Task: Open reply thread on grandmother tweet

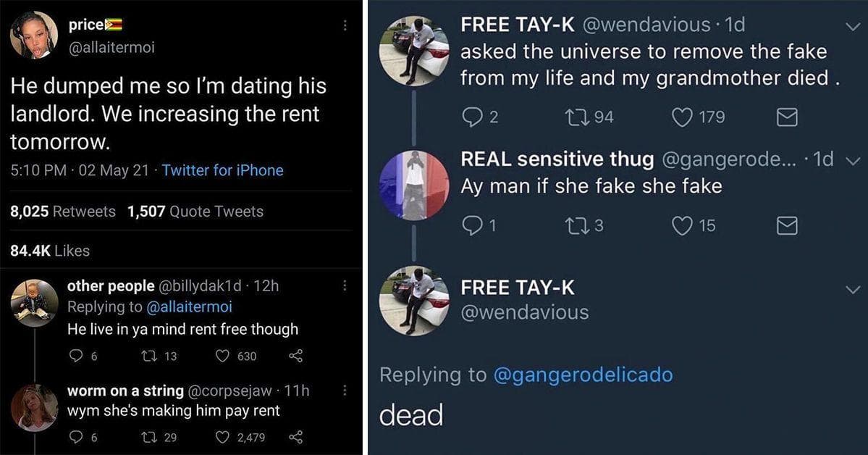Action: tap(471, 117)
